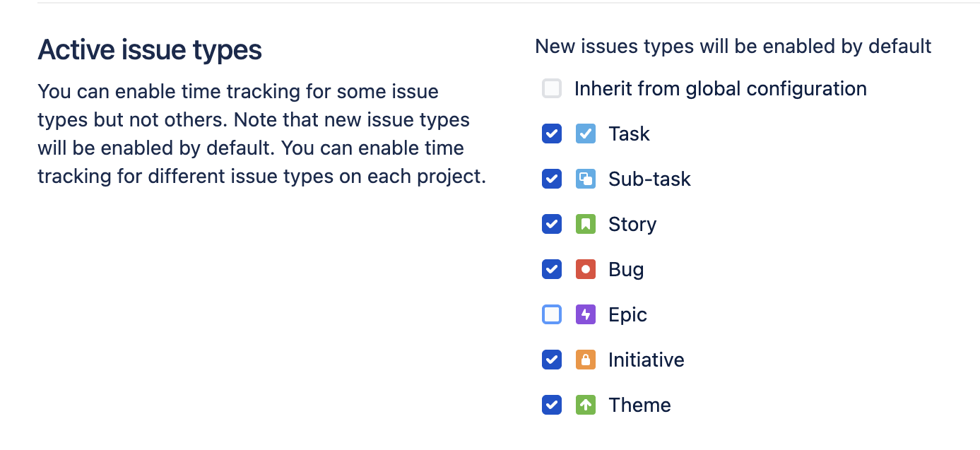This screenshot has height=450, width=980.
Task: Select the Epic label text
Action: 627,314
